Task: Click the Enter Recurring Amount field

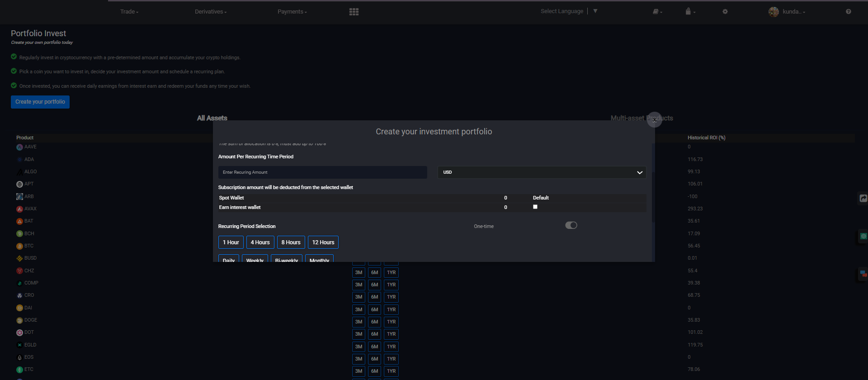Action: [322, 172]
